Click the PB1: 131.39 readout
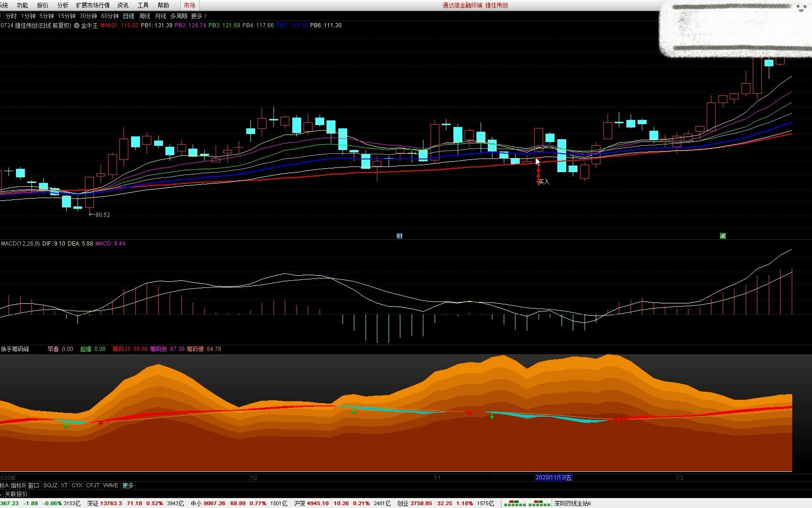812x508 pixels. 157,25
